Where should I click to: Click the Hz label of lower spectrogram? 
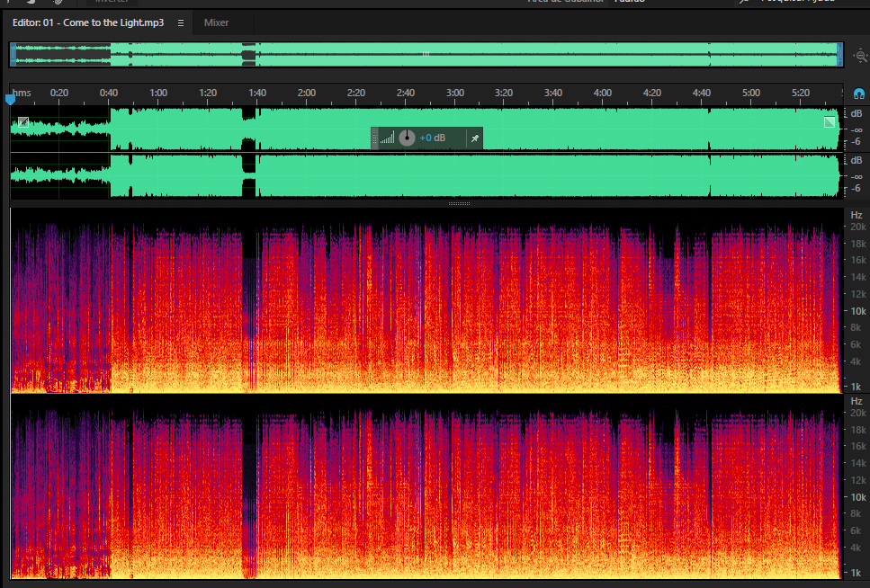(857, 401)
